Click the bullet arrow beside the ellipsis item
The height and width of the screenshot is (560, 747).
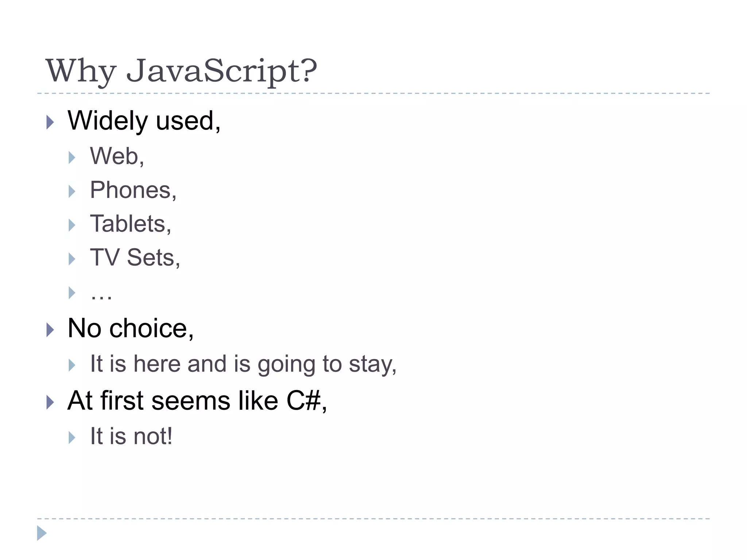(x=72, y=292)
